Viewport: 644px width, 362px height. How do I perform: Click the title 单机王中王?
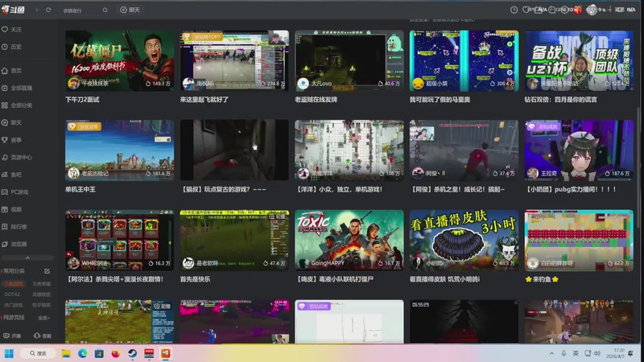[x=80, y=190]
